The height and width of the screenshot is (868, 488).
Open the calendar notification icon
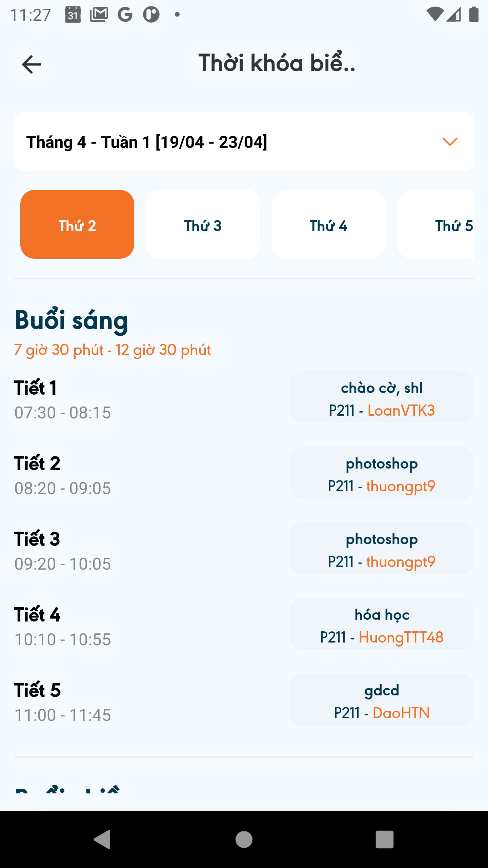click(73, 15)
